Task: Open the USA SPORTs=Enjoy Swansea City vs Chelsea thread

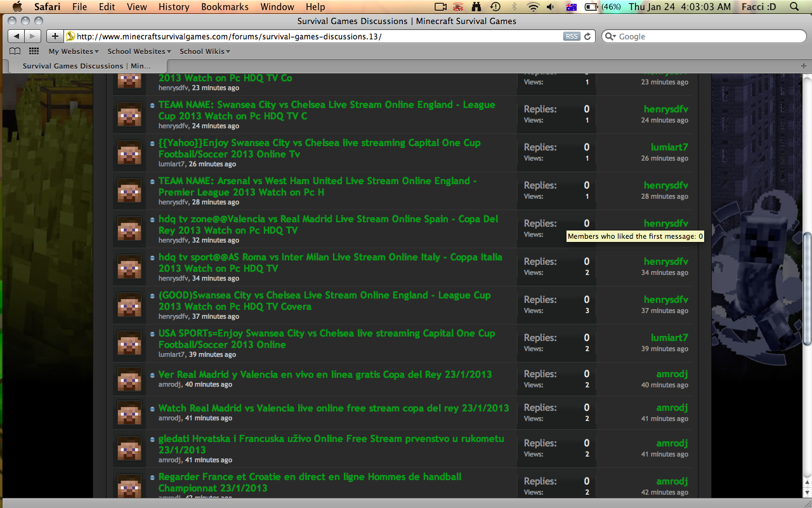Action: coord(327,338)
